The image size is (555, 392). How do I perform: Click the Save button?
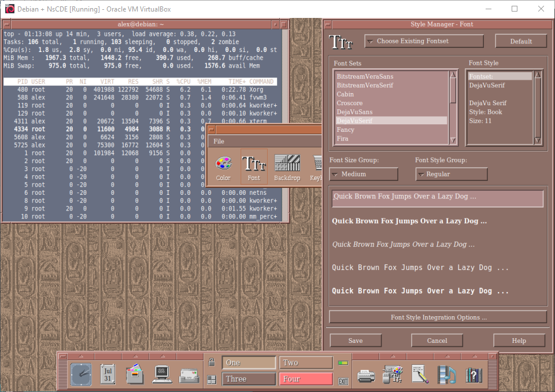(356, 341)
